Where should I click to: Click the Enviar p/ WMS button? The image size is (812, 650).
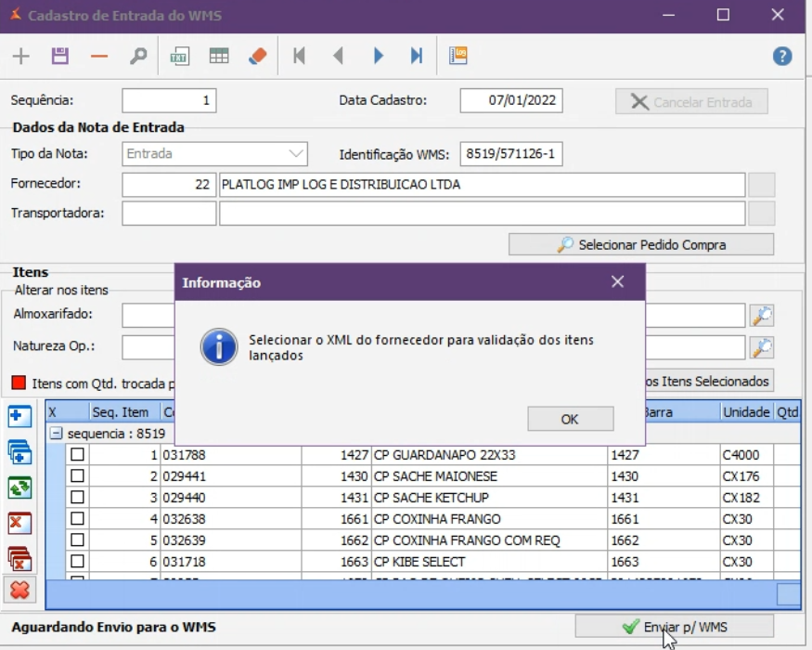click(x=674, y=627)
